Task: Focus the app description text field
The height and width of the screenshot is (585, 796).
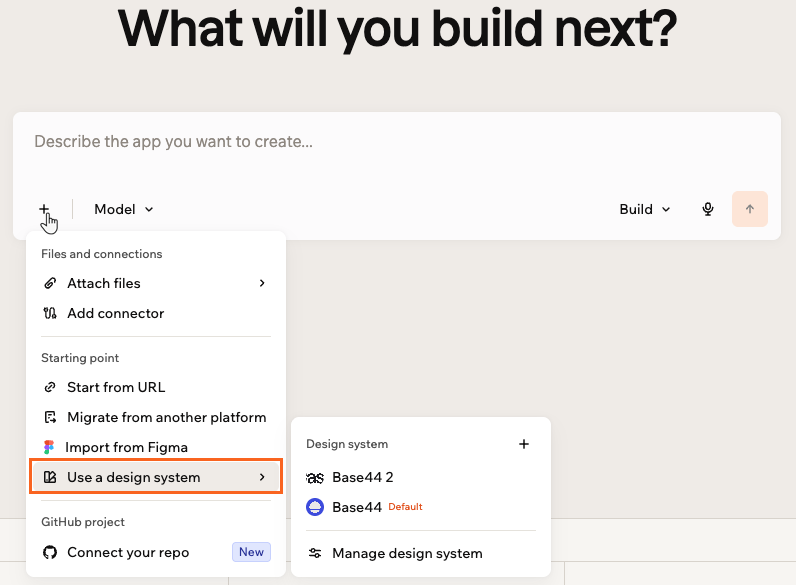Action: point(397,142)
